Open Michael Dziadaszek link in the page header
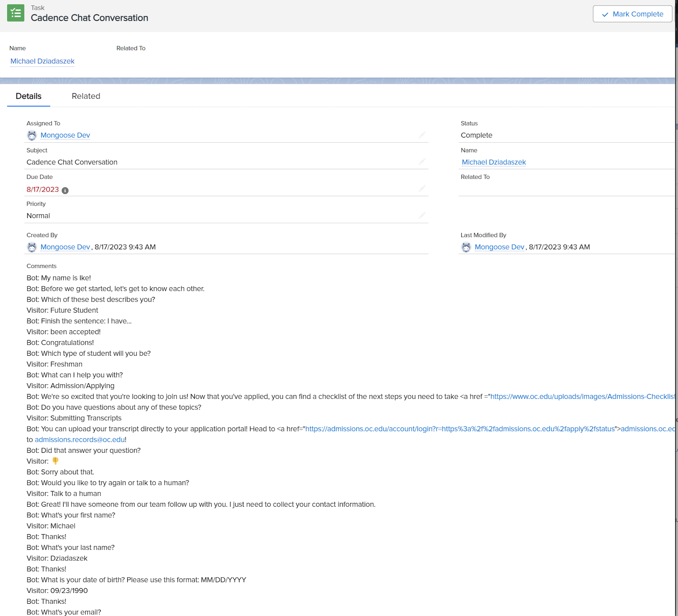678x616 pixels. pos(42,61)
